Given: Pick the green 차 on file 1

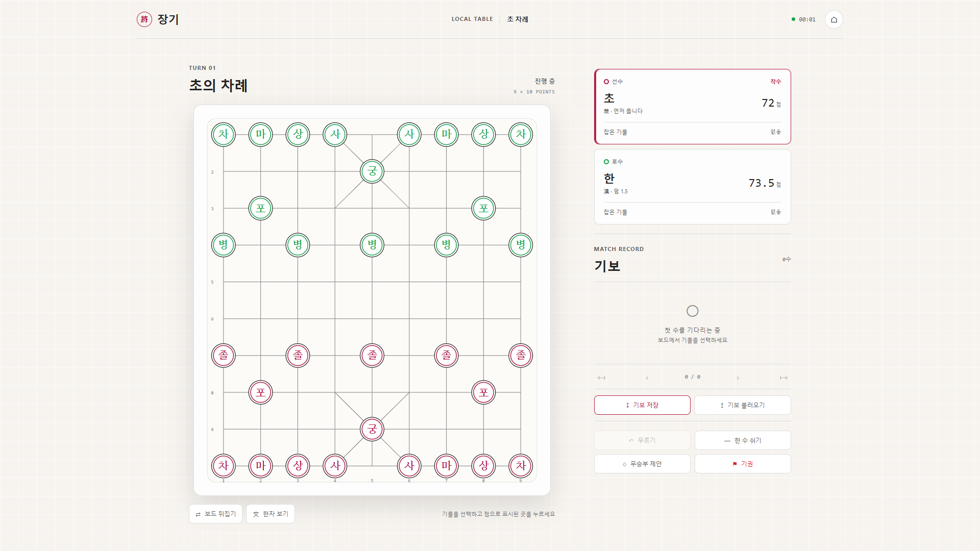Looking at the screenshot, I should coord(224,135).
